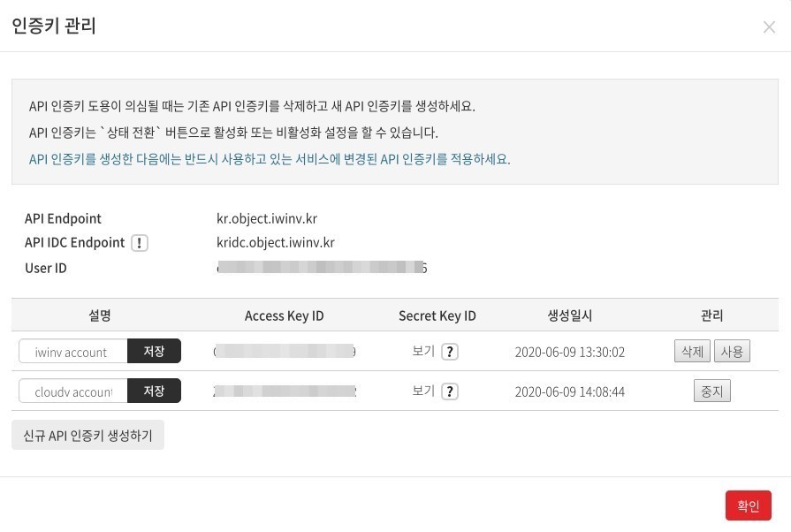Focus the cloudv account description field
The width and height of the screenshot is (791, 532).
tap(73, 391)
